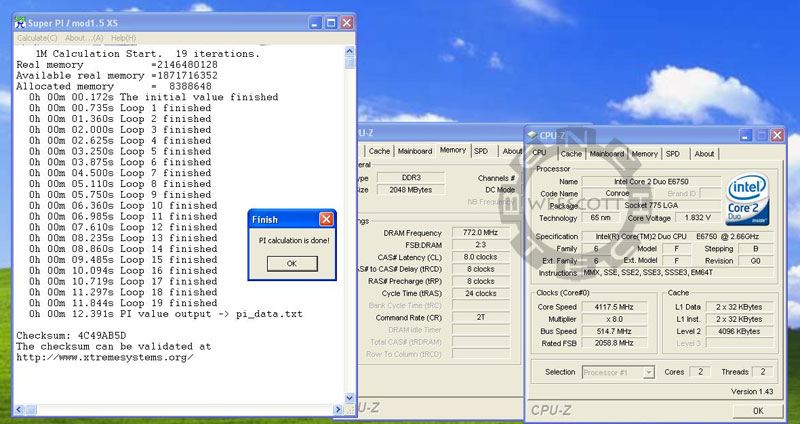Click the 'Loop 1 finished' line

pyautogui.click(x=120, y=108)
